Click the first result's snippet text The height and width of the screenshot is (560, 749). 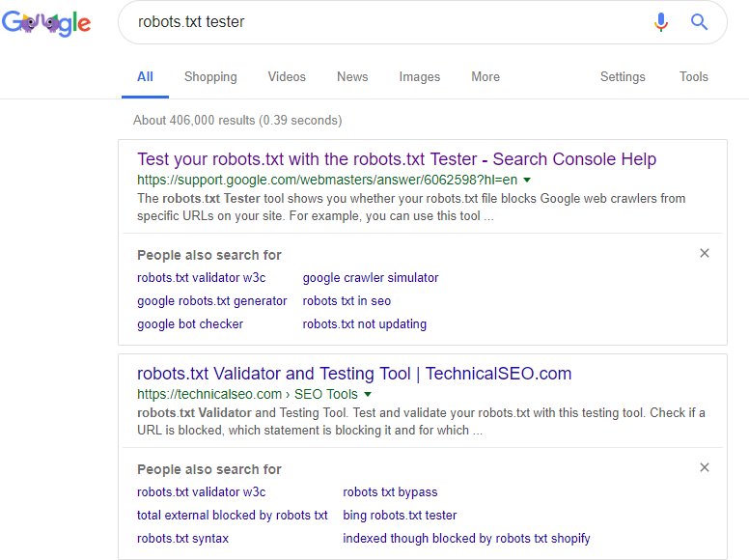click(411, 208)
